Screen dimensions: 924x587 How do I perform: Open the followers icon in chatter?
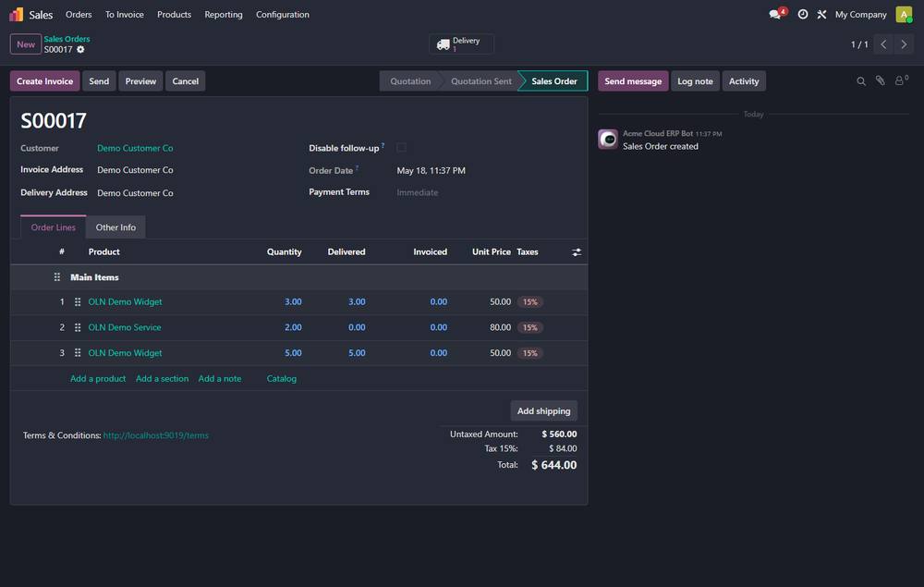pos(901,80)
